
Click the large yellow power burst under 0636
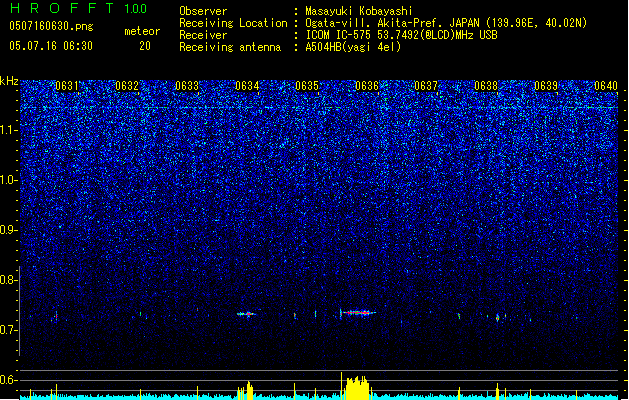[x=356, y=387]
